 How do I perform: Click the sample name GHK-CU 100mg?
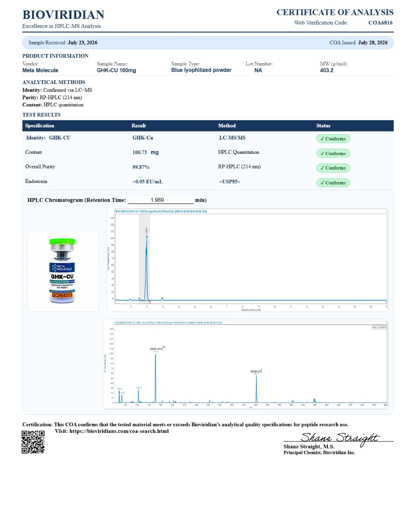point(116,70)
